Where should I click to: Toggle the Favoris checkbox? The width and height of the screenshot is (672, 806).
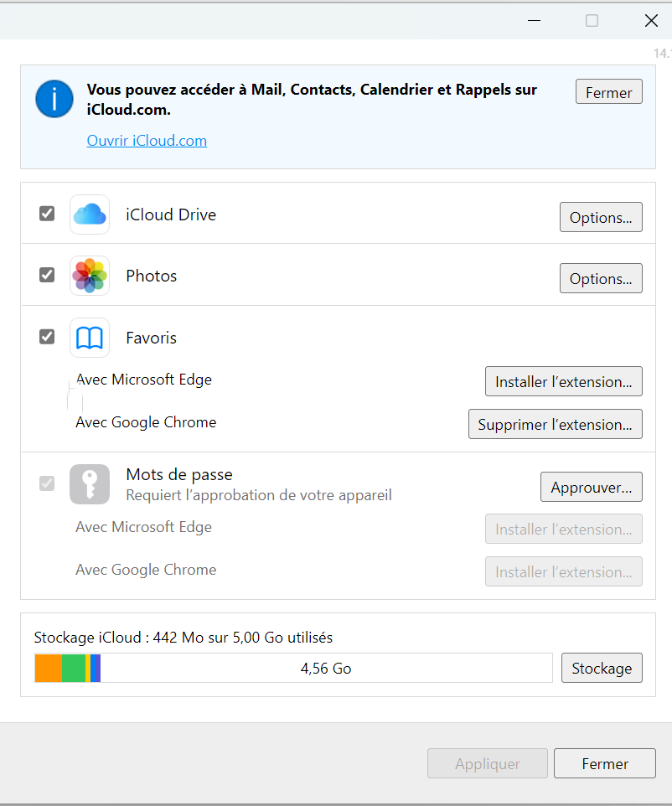tap(47, 337)
